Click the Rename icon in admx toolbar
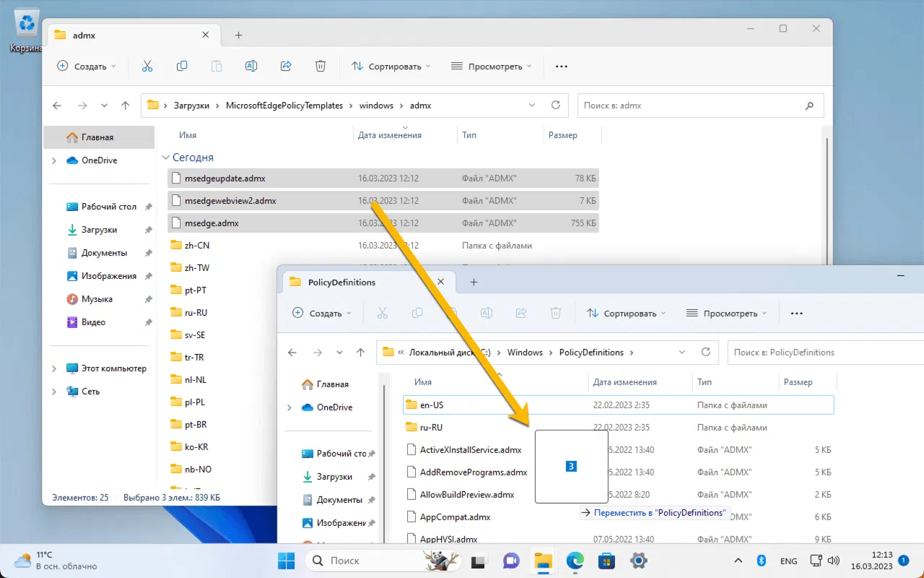Image resolution: width=924 pixels, height=578 pixels. [251, 66]
